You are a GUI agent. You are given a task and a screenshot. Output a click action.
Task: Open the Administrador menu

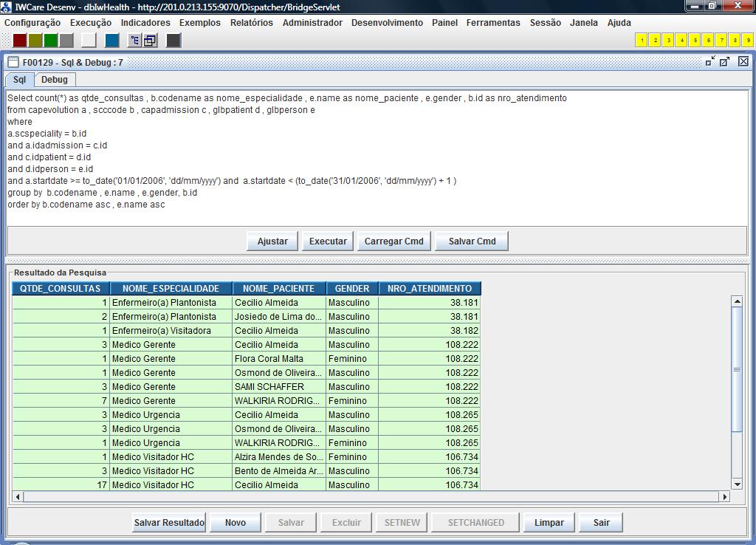(x=312, y=23)
